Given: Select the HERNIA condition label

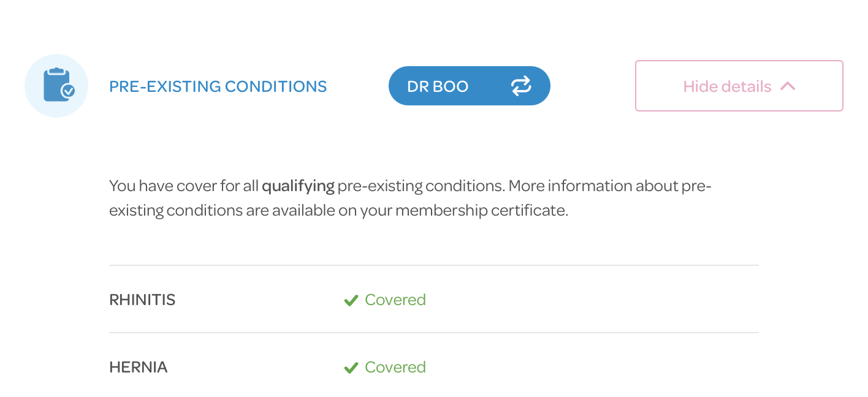Looking at the screenshot, I should [x=139, y=368].
